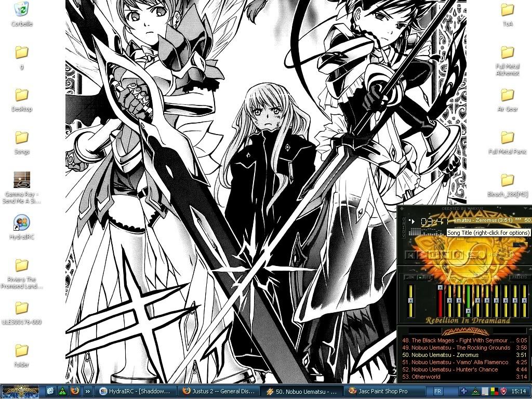The width and height of the screenshot is (532, 399).
Task: Click the four-color squares tray icon
Action: pyautogui.click(x=495, y=391)
